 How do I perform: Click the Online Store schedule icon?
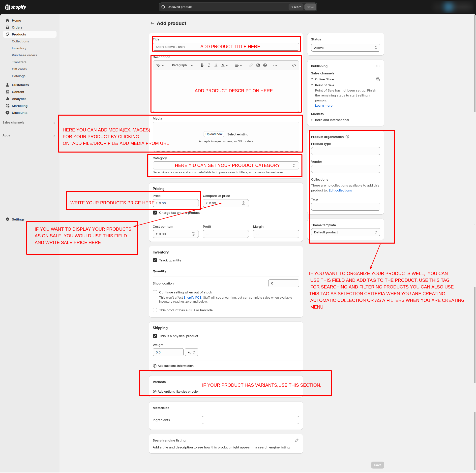click(378, 79)
